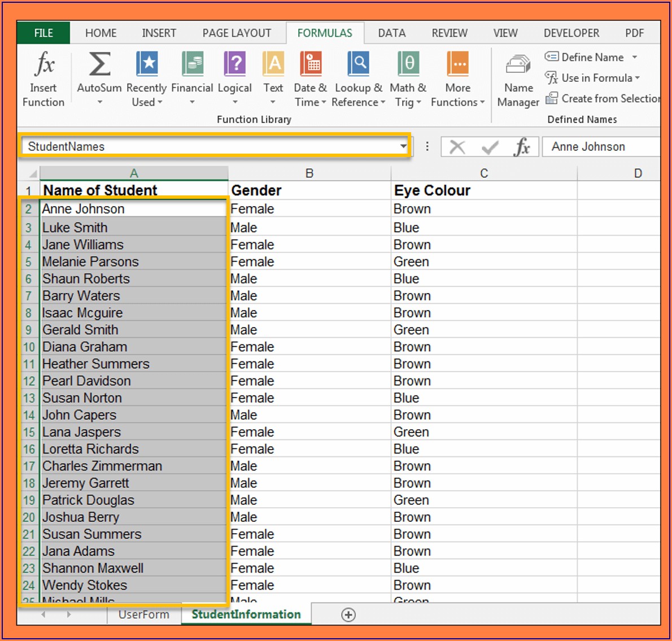Switch to the REVIEW ribbon tab

[450, 33]
